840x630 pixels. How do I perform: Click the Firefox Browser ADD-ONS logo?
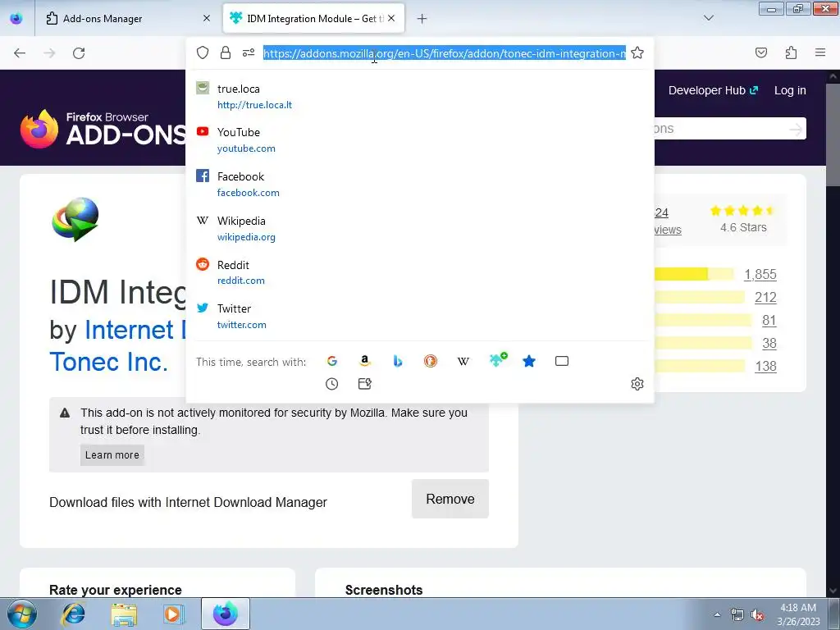point(104,129)
